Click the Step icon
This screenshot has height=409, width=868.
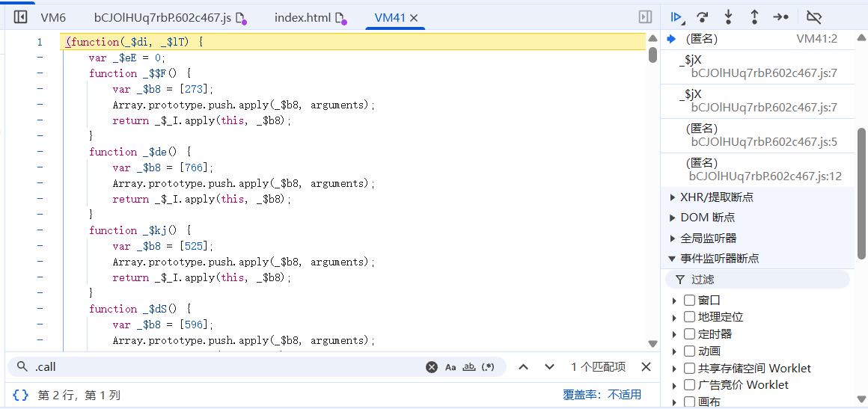coord(780,16)
